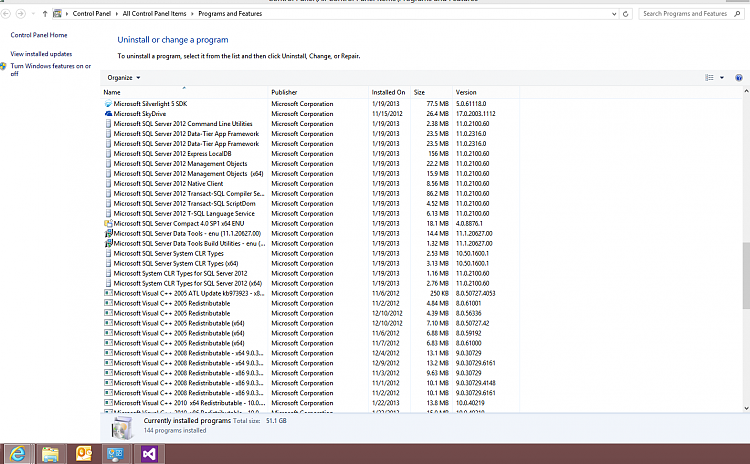Expand the arrow after All Control Panel Items

click(x=192, y=14)
